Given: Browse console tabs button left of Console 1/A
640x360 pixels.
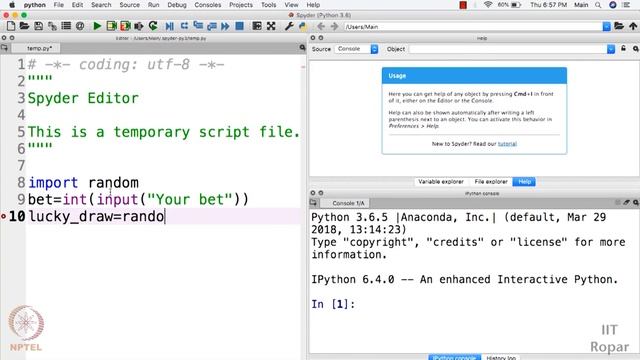Looking at the screenshot, I should [x=313, y=203].
